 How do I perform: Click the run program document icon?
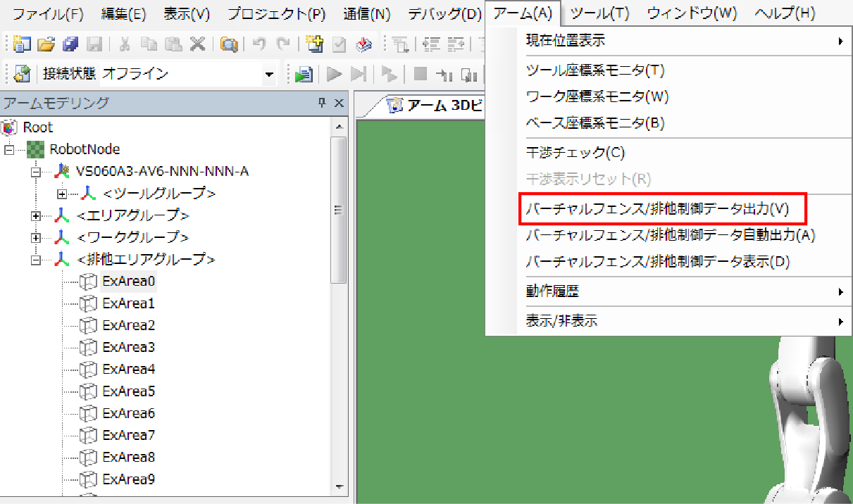(x=304, y=74)
